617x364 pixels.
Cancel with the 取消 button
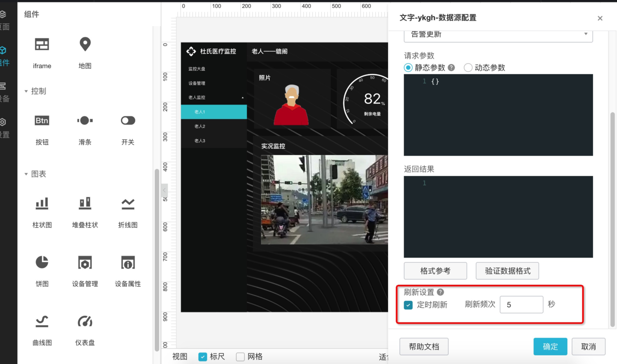pos(589,347)
